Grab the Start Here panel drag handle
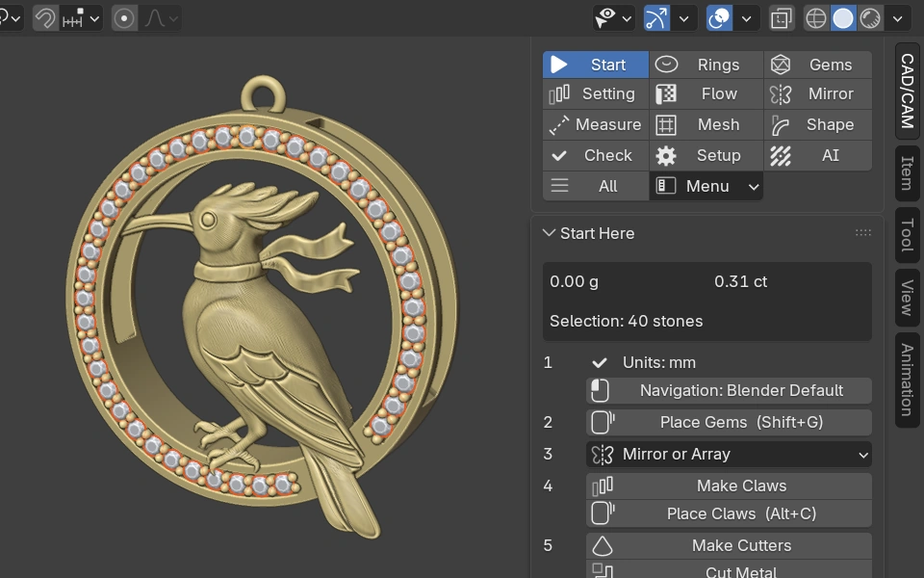The image size is (924, 578). 862,233
